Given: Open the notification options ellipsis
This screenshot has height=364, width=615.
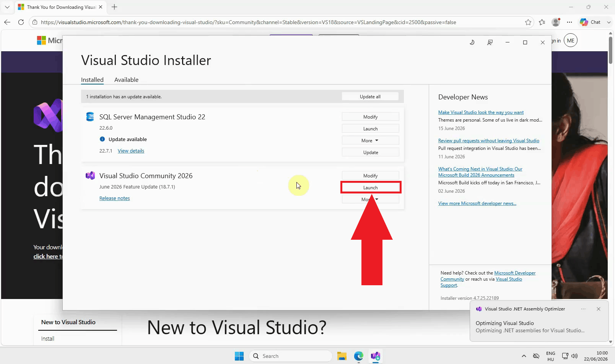Looking at the screenshot, I should [x=583, y=309].
